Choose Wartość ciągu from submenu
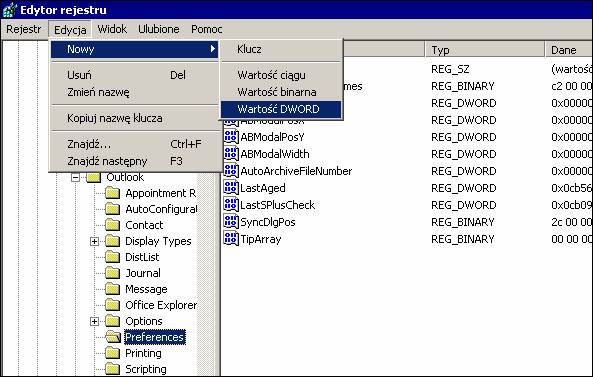 tap(281, 75)
